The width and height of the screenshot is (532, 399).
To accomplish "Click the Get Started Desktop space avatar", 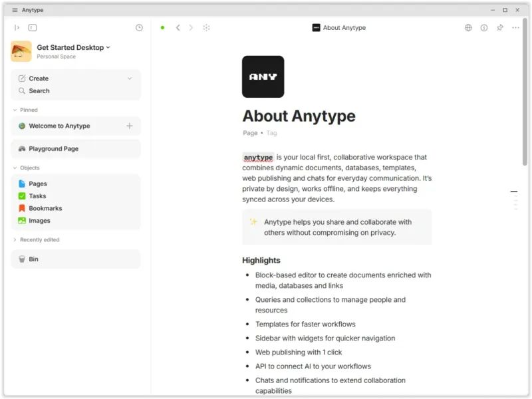I will click(x=21, y=51).
